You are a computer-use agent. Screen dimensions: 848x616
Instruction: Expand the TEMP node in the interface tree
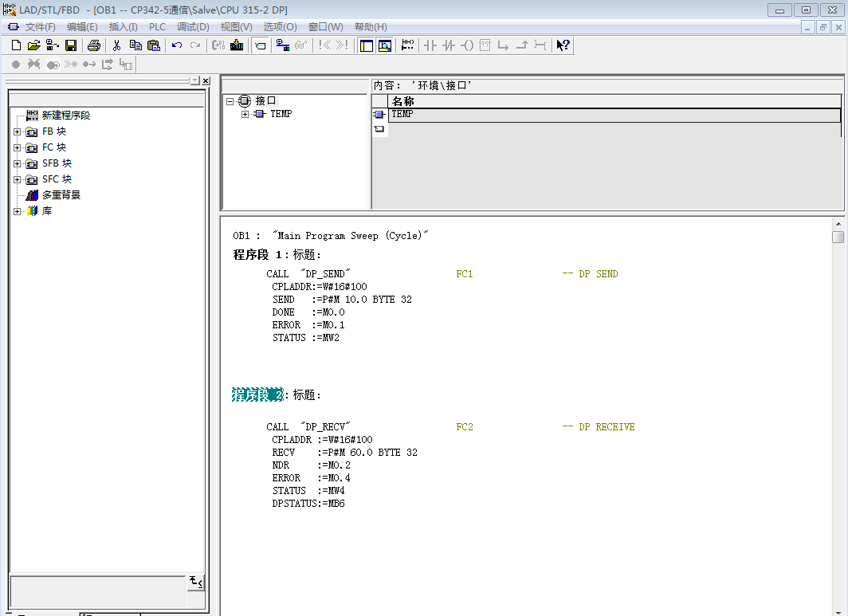[x=245, y=114]
